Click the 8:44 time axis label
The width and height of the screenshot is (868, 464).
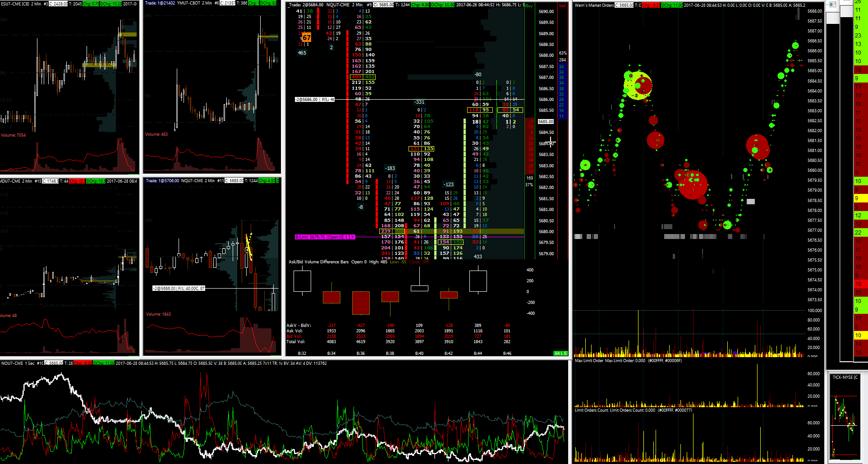pos(478,354)
